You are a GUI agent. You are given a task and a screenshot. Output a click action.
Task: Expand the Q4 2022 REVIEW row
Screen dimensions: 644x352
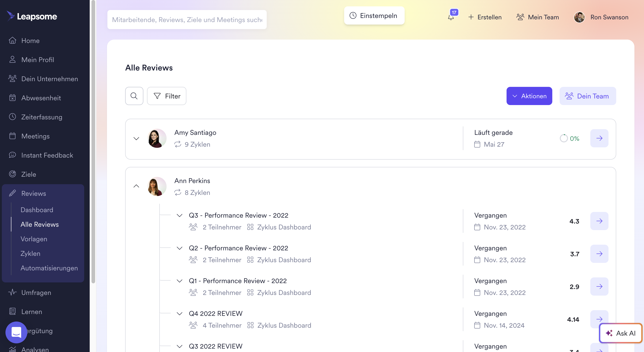click(x=180, y=314)
